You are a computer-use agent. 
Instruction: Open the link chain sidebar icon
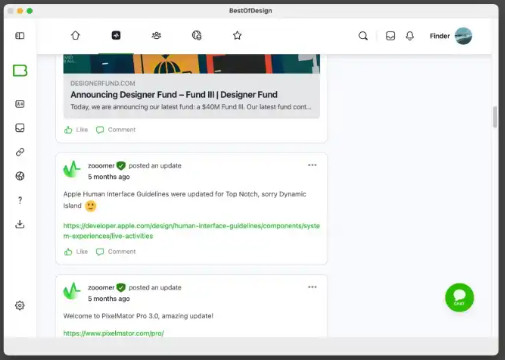(20, 152)
